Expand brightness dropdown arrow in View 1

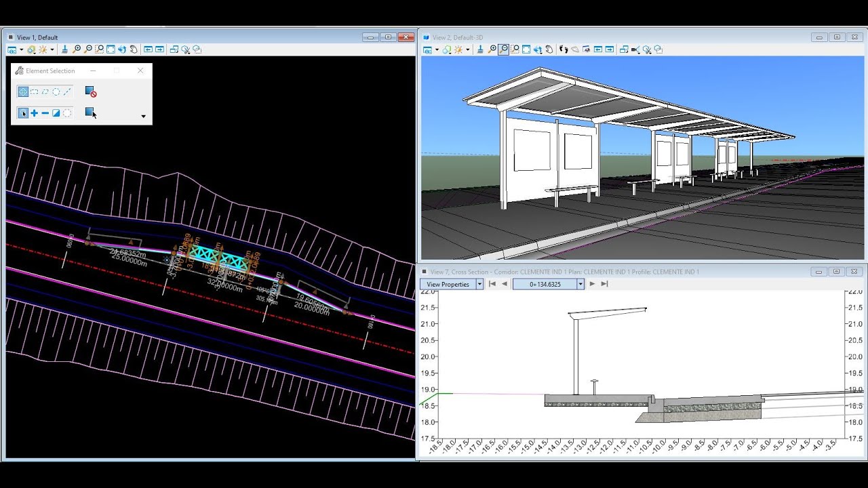(x=52, y=49)
